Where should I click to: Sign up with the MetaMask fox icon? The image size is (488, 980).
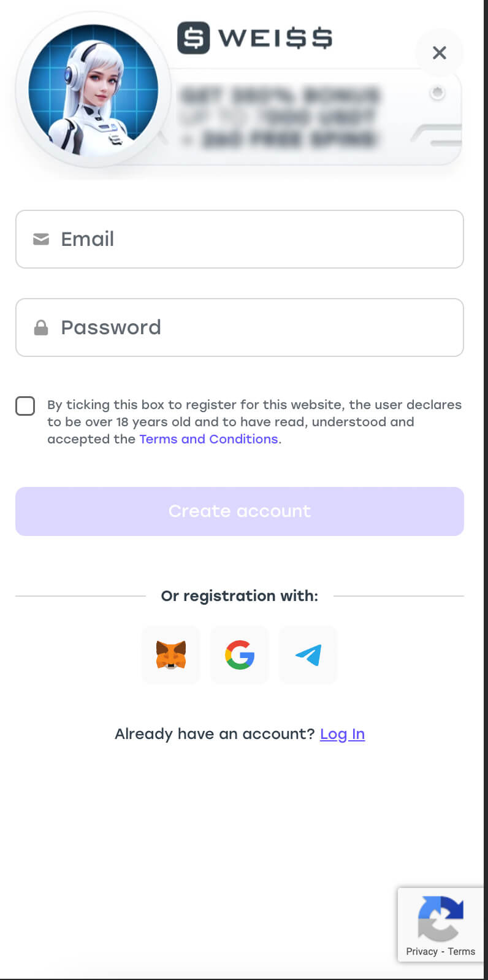[171, 655]
